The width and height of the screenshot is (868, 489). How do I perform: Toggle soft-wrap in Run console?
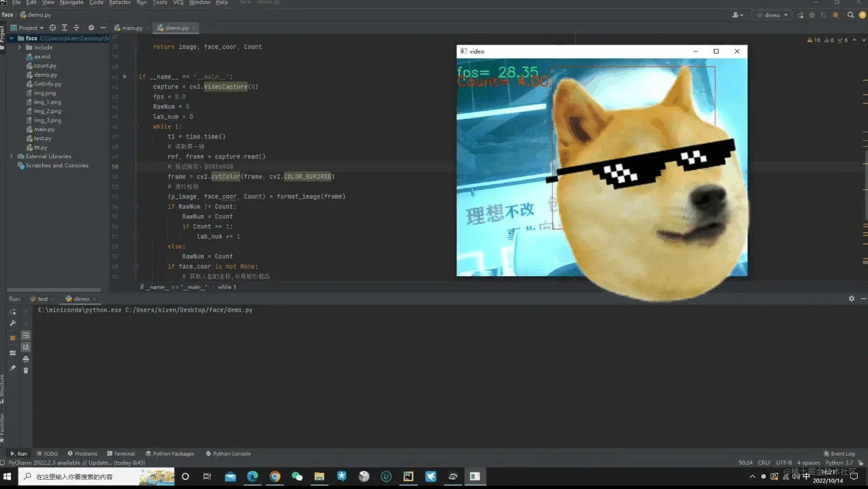tap(26, 335)
